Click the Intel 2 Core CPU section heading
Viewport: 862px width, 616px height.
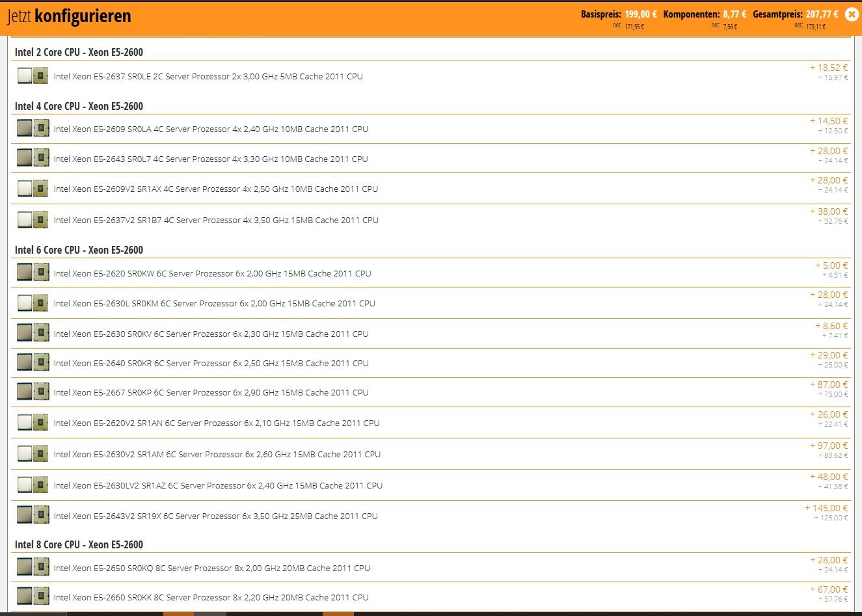point(79,52)
